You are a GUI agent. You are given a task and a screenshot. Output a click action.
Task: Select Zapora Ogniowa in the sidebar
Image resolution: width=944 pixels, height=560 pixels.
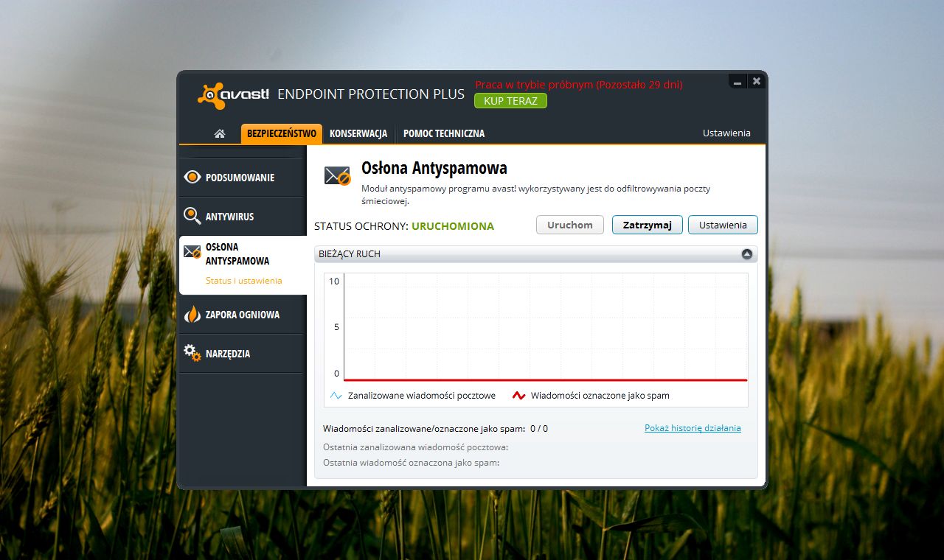click(242, 315)
